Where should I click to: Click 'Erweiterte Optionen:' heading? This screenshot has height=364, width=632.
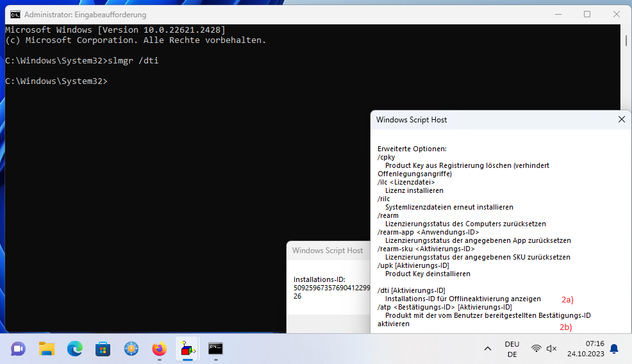(412, 149)
